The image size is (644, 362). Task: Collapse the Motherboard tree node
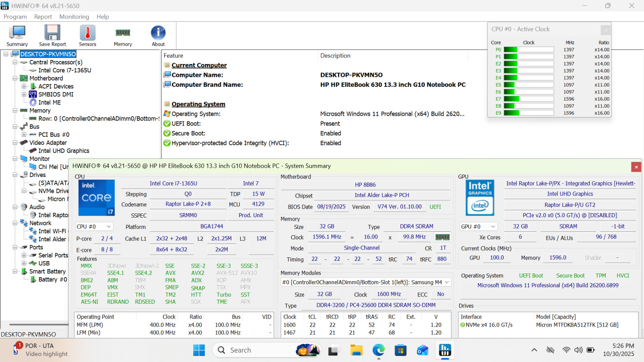pyautogui.click(x=15, y=78)
